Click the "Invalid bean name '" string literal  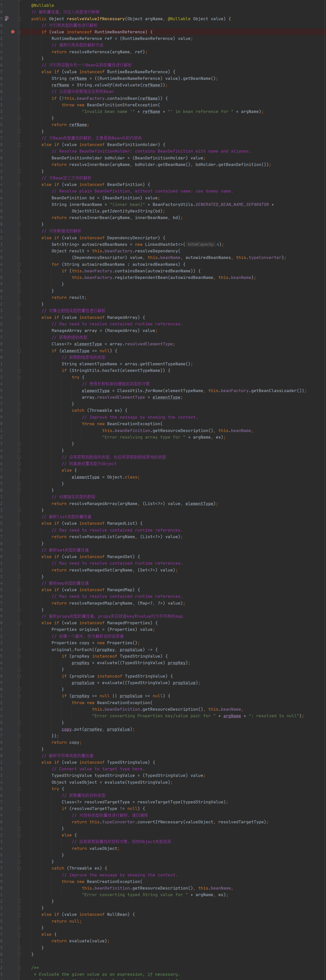pyautogui.click(x=108, y=111)
